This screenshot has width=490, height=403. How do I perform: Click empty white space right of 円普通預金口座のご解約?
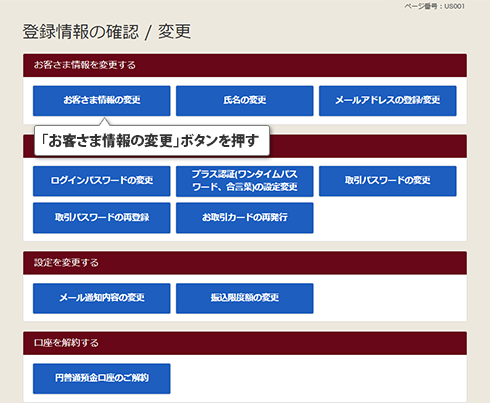(317, 378)
